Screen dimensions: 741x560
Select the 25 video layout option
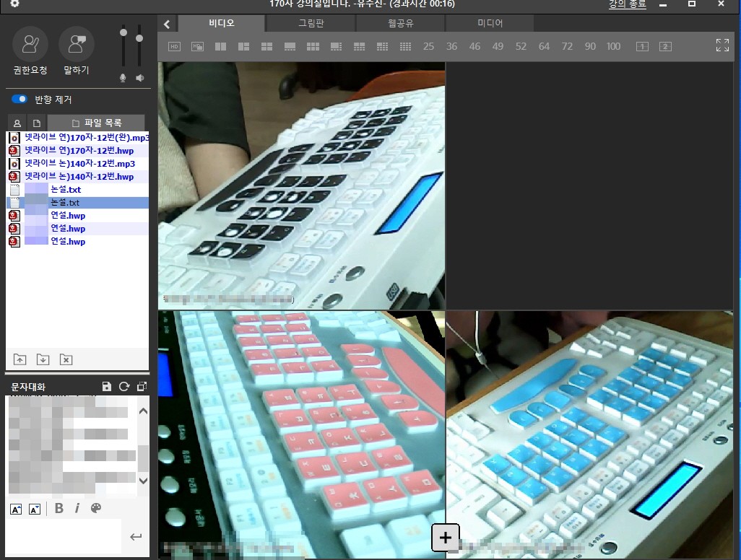point(429,46)
